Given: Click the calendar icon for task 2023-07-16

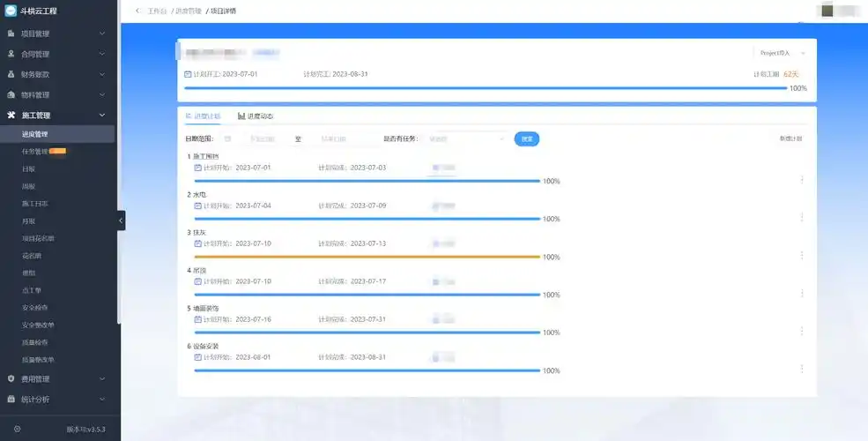Looking at the screenshot, I should 198,319.
